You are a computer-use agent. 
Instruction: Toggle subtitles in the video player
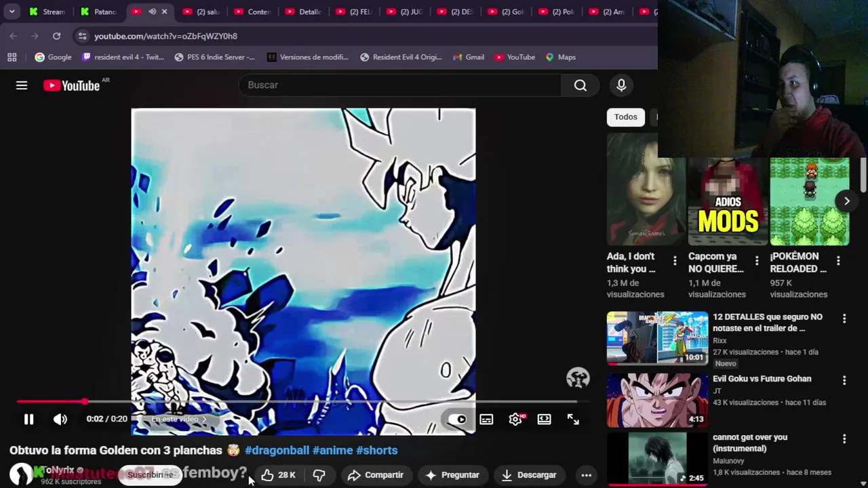486,420
